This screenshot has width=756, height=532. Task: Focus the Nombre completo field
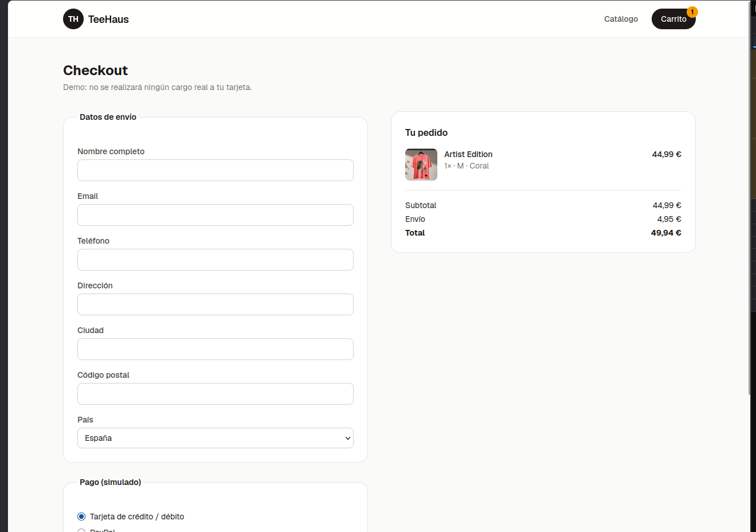coord(216,170)
